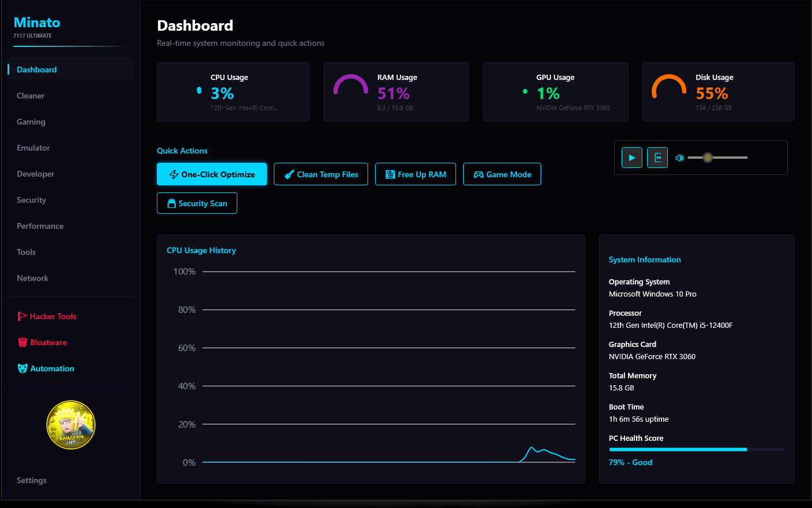Select the red flag Hacker Tools icon

tap(23, 316)
